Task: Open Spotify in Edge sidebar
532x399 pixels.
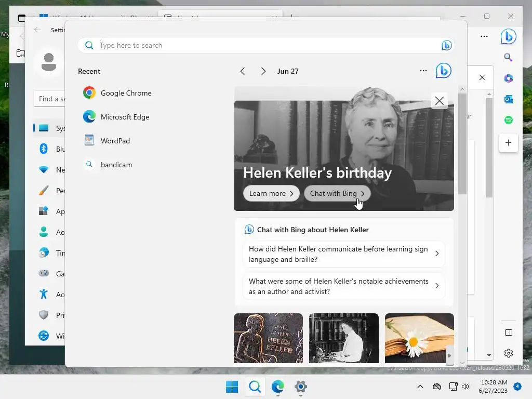Action: coord(508,120)
